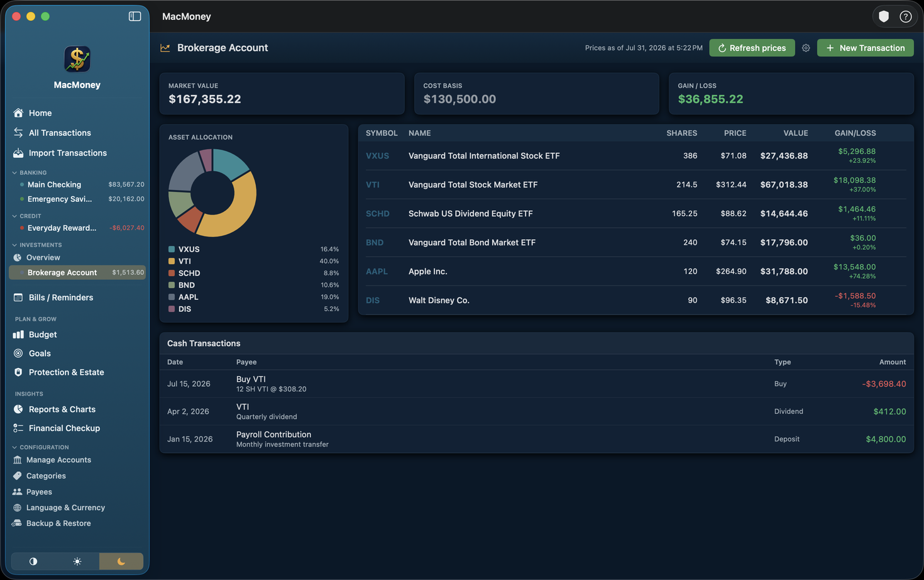Click VXUS teal legend swatch
Screen dimensions: 924x580
pyautogui.click(x=172, y=249)
